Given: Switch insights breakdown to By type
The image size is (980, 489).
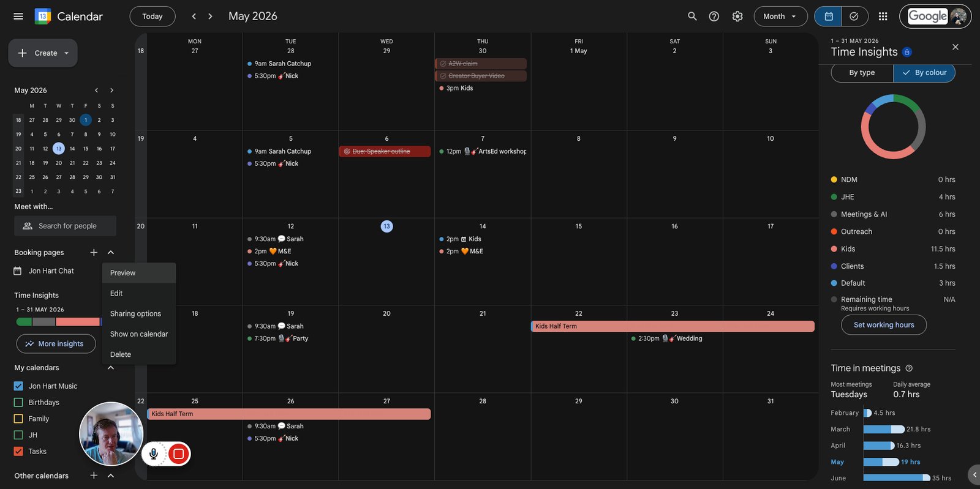Looking at the screenshot, I should 862,72.
